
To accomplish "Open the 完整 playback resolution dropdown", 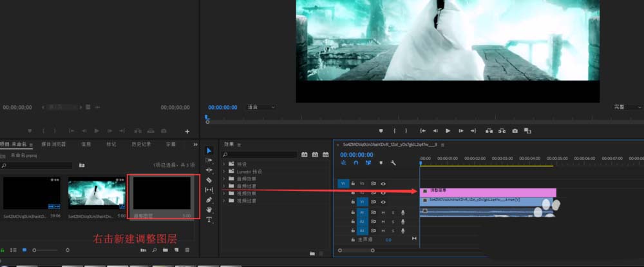I will 627,107.
